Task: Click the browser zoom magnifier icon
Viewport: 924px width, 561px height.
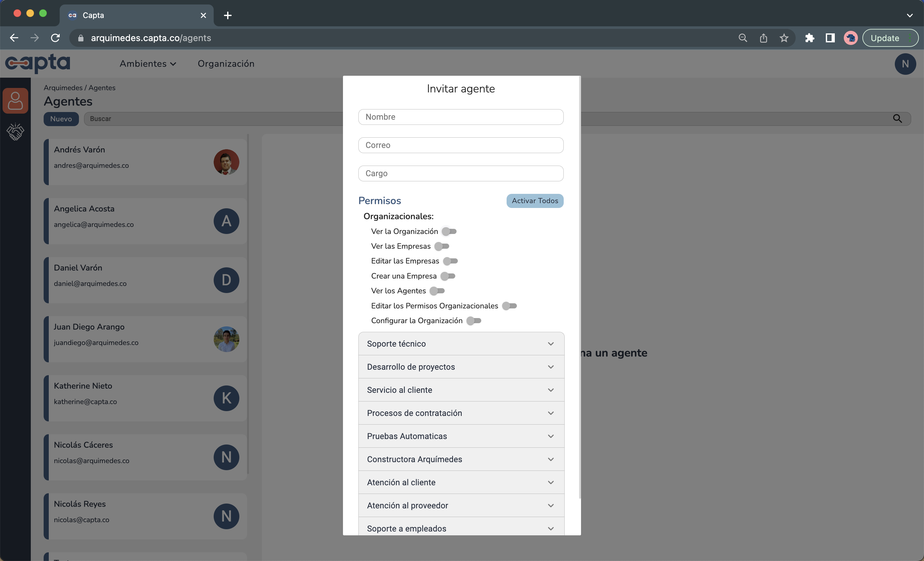Action: [x=742, y=38]
